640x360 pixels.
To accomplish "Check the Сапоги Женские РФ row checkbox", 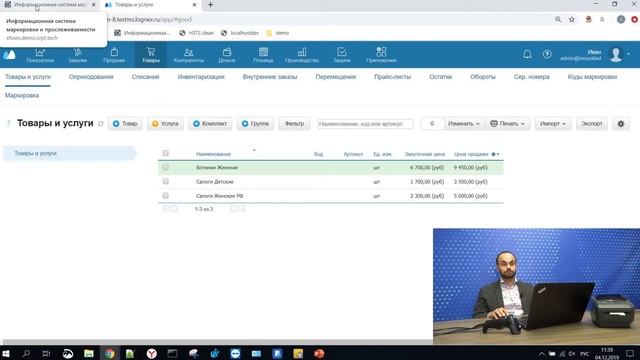I will pos(165,196).
